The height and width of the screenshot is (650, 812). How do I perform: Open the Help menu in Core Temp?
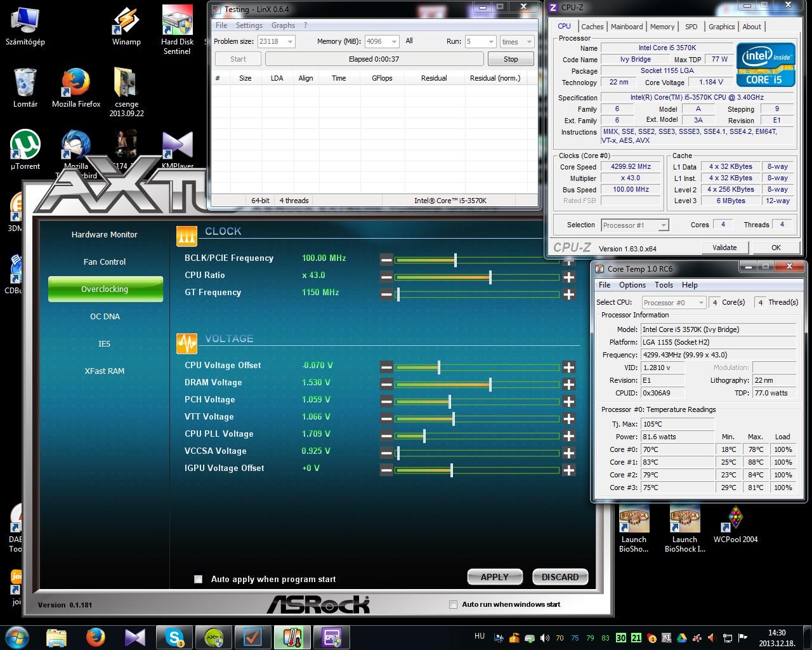690,285
